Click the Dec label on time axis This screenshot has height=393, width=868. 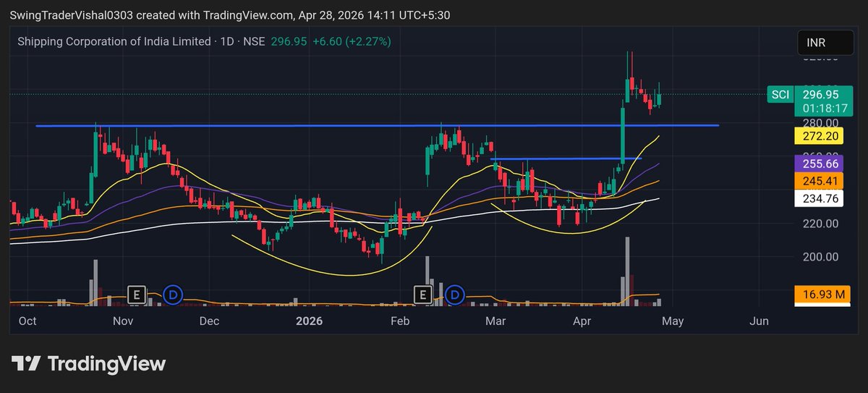click(209, 321)
